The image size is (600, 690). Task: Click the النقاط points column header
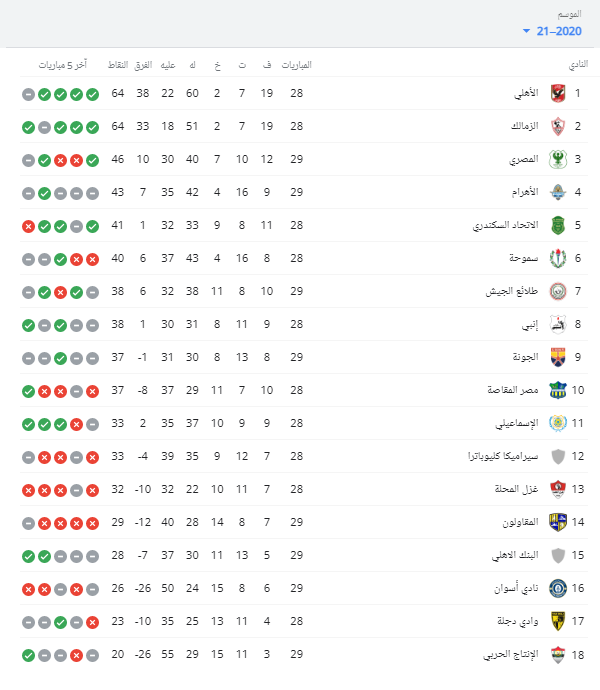pos(117,65)
